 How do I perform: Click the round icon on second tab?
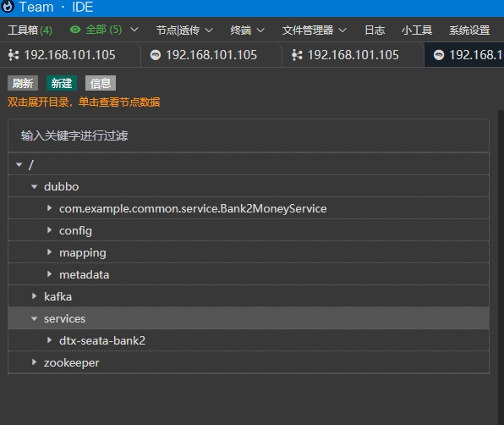(156, 55)
